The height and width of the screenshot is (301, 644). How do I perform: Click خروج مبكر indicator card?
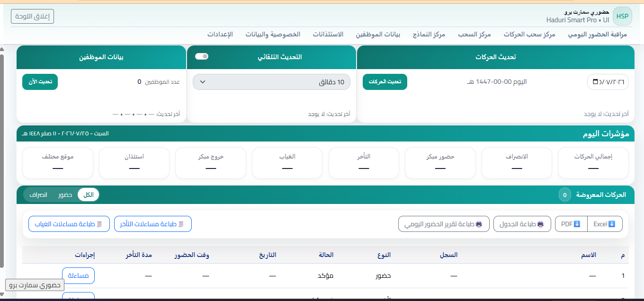pos(211,163)
